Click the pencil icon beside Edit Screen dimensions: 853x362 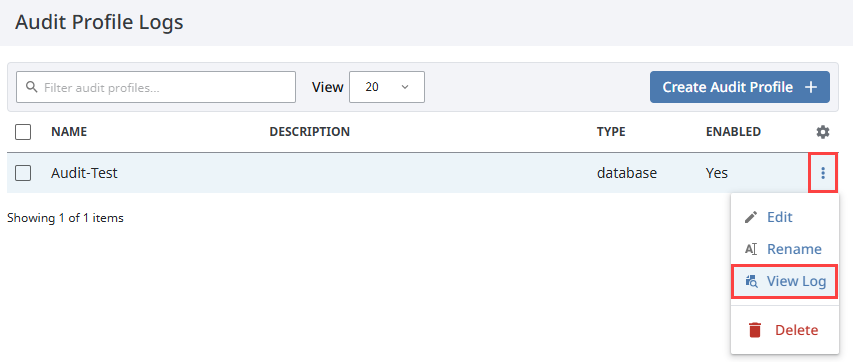tap(751, 217)
